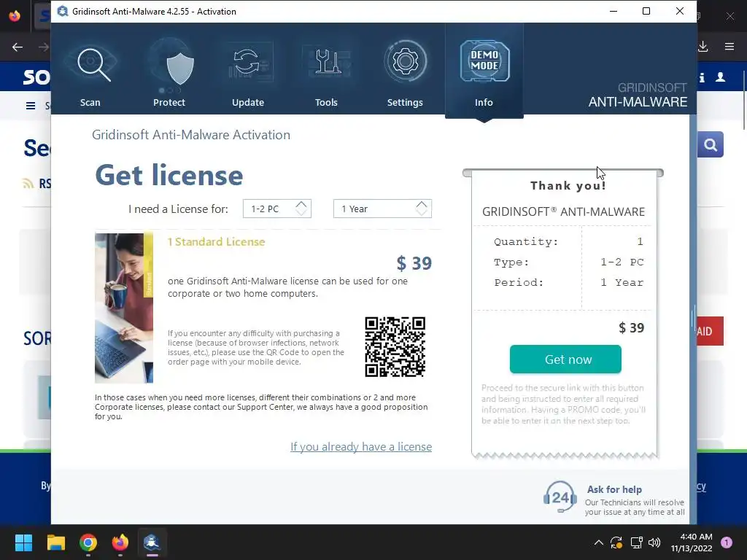747x560 pixels.
Task: Maximize the Gridinsoft window
Action: pyautogui.click(x=646, y=11)
